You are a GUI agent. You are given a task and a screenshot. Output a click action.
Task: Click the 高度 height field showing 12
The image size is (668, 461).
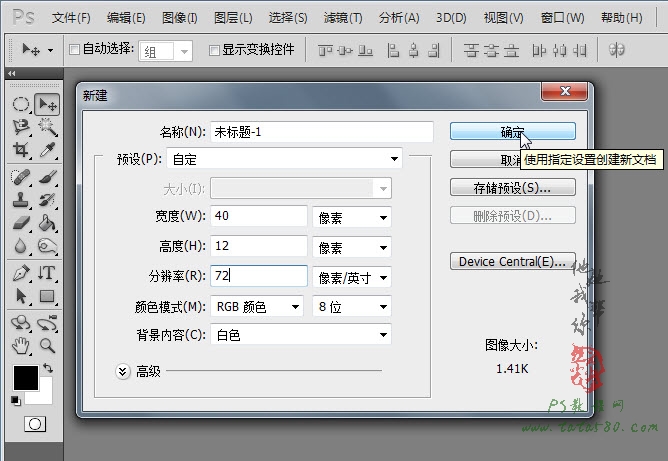tap(259, 246)
